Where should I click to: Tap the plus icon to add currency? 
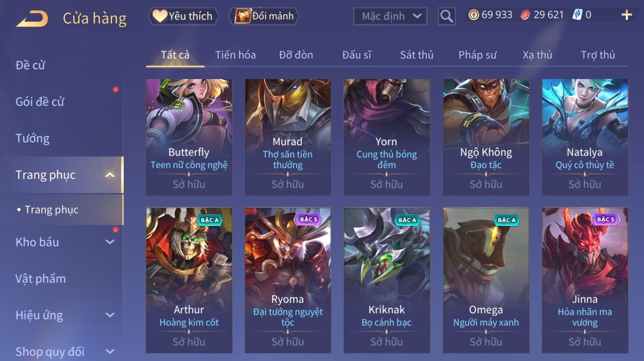pos(626,15)
